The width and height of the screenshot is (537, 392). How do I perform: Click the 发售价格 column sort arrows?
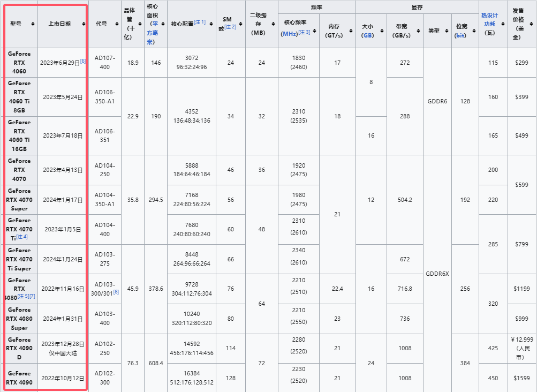click(x=532, y=24)
